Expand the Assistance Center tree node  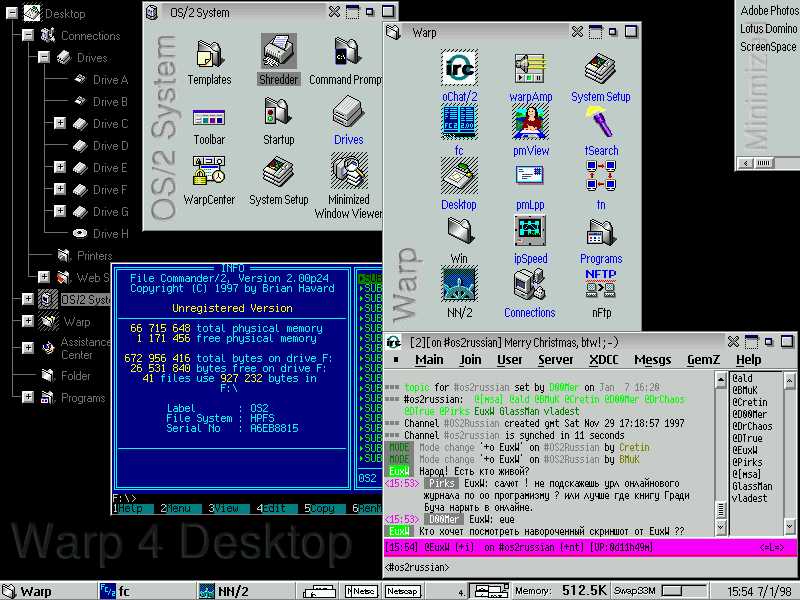(28, 347)
